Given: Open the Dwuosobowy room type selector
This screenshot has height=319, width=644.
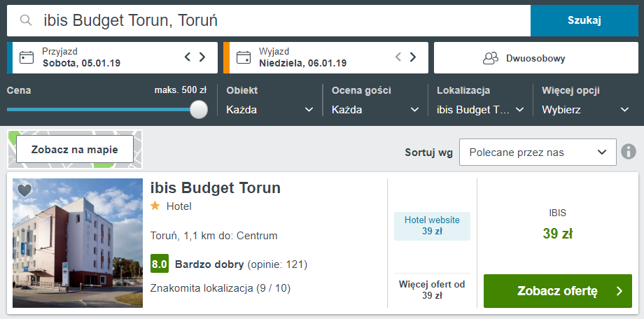Looking at the screenshot, I should [x=536, y=58].
